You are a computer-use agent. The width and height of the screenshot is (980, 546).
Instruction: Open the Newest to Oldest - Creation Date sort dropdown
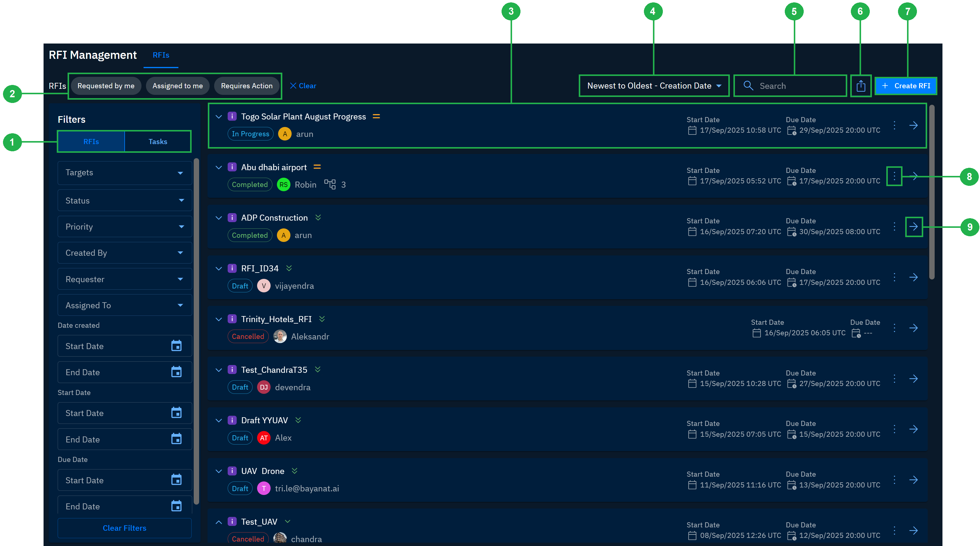(654, 86)
